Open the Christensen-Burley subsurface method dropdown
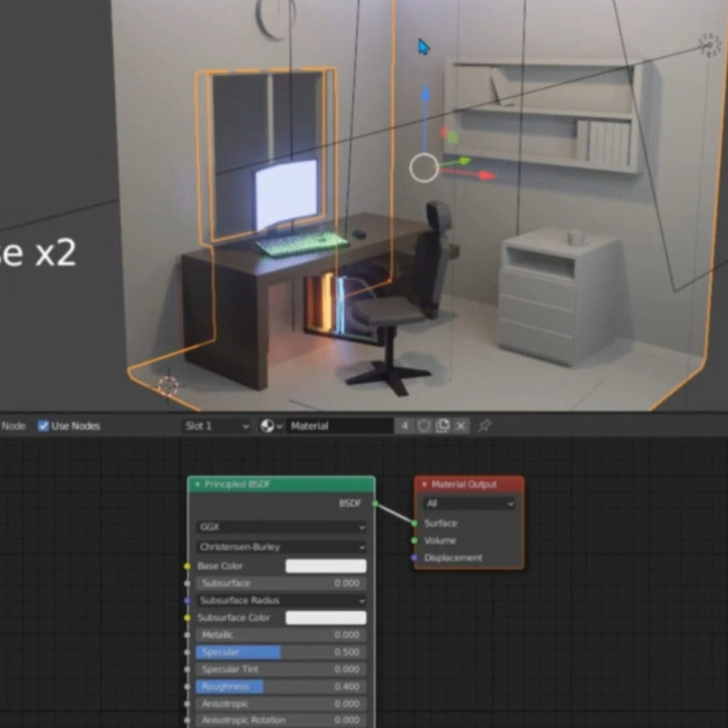The width and height of the screenshot is (728, 728). coord(281,547)
